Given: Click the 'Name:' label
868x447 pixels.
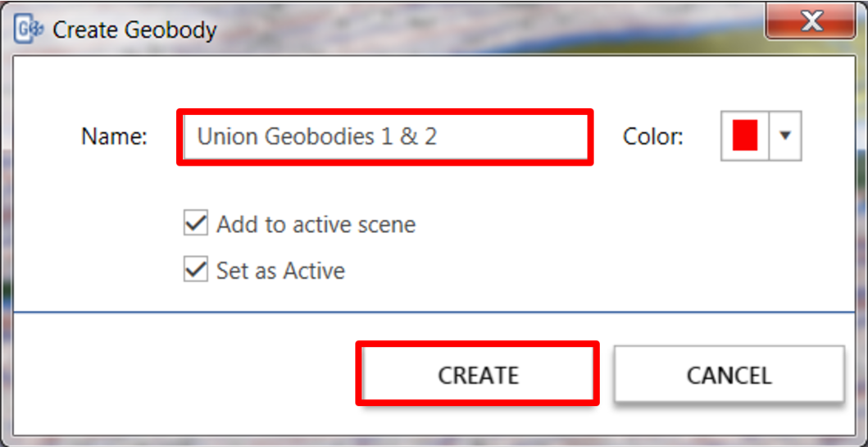Looking at the screenshot, I should click(114, 137).
